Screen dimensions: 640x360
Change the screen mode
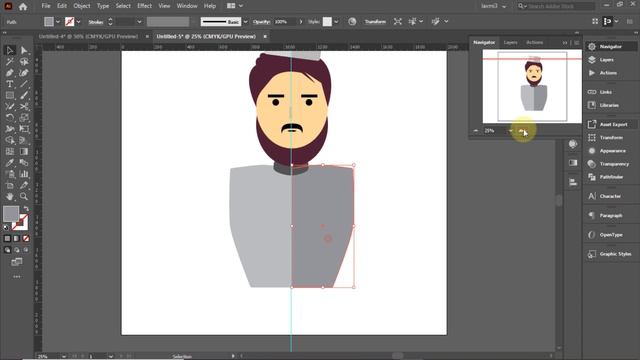pos(17,262)
